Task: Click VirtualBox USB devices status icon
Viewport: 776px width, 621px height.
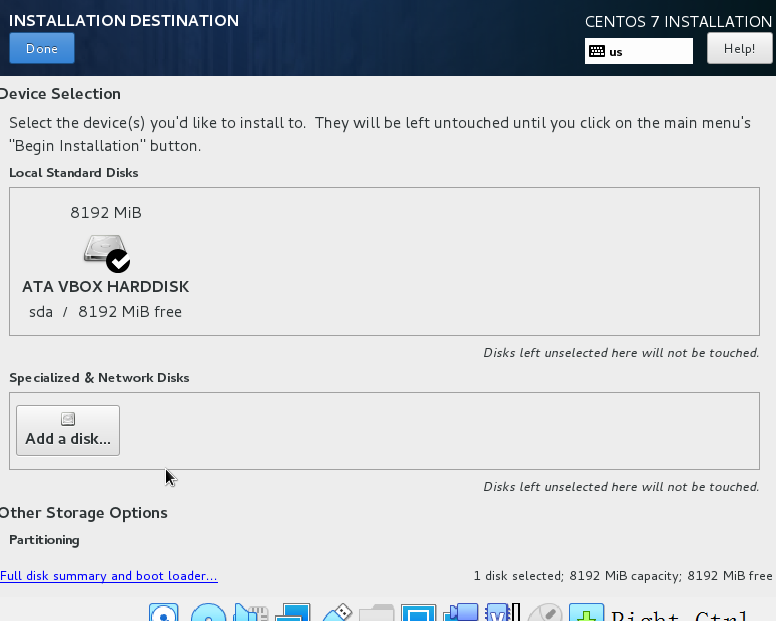Action: pos(337,613)
